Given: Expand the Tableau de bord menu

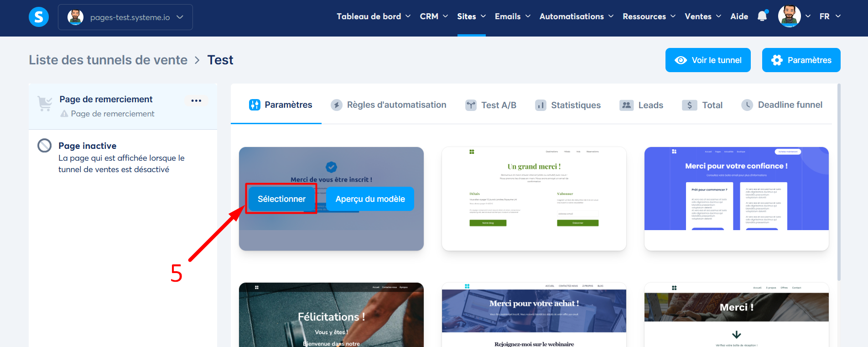Looking at the screenshot, I should (374, 16).
